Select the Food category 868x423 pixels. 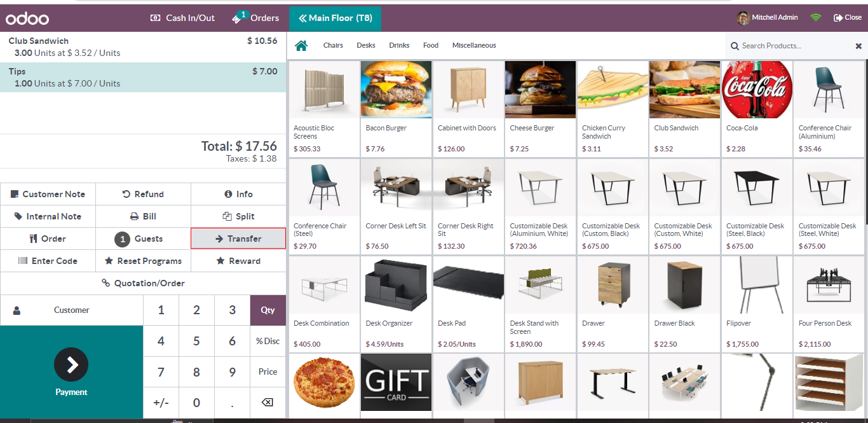(x=431, y=45)
